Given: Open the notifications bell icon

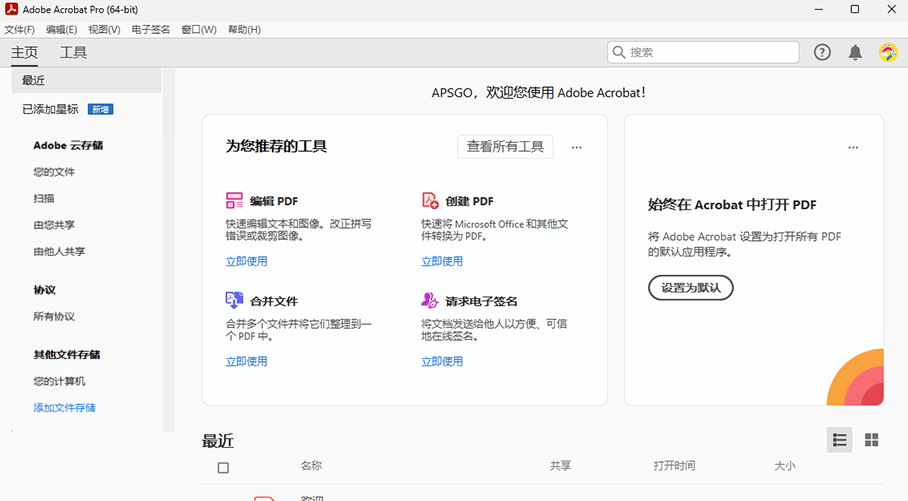Looking at the screenshot, I should (855, 53).
